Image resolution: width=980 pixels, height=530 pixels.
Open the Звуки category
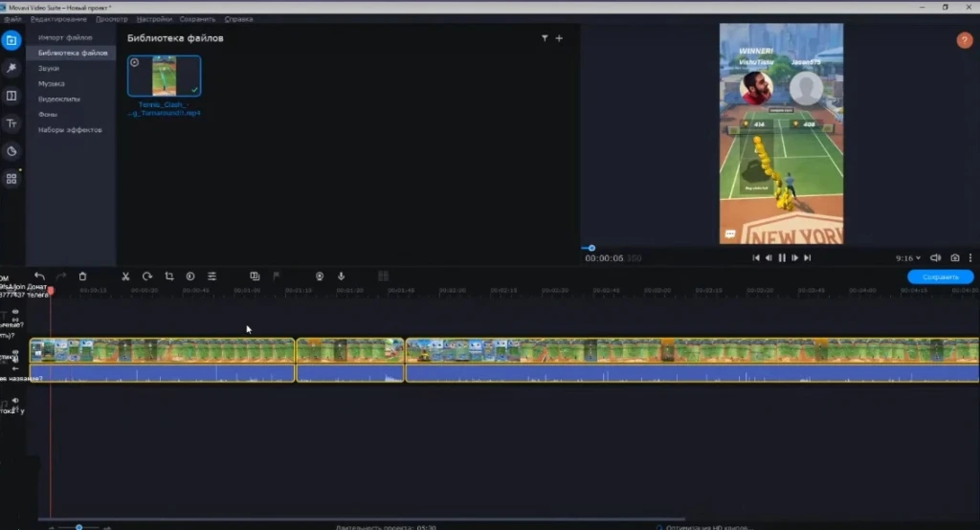48,68
